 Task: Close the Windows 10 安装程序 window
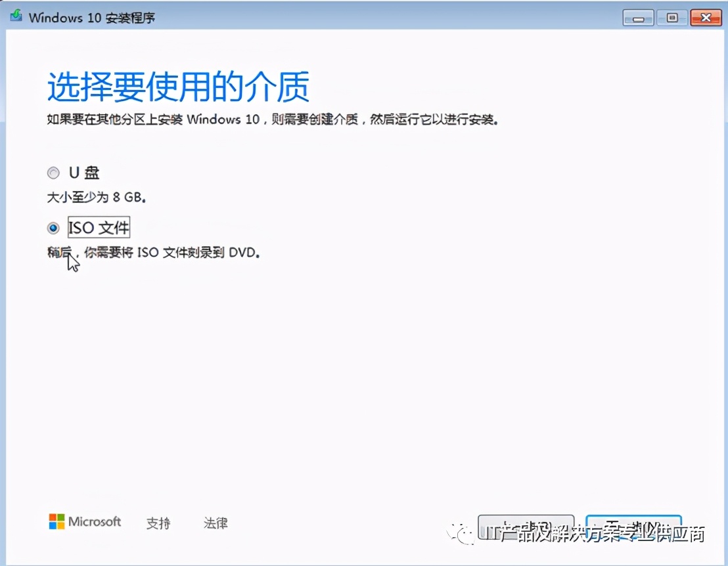click(x=705, y=18)
